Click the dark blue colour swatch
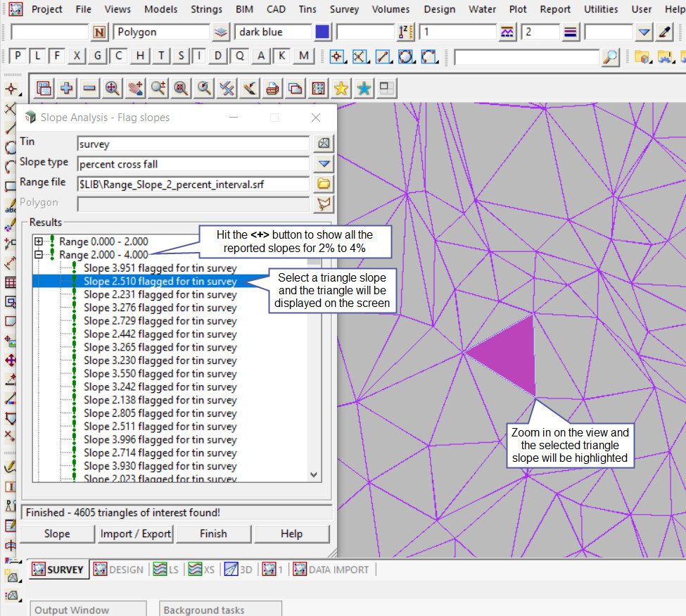 [322, 32]
